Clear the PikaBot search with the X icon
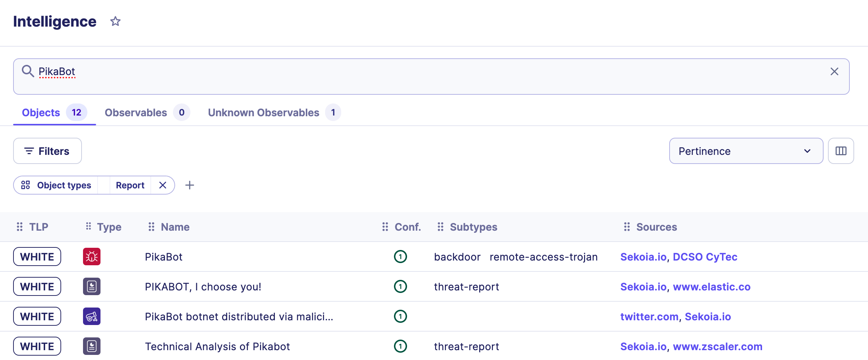 (834, 71)
